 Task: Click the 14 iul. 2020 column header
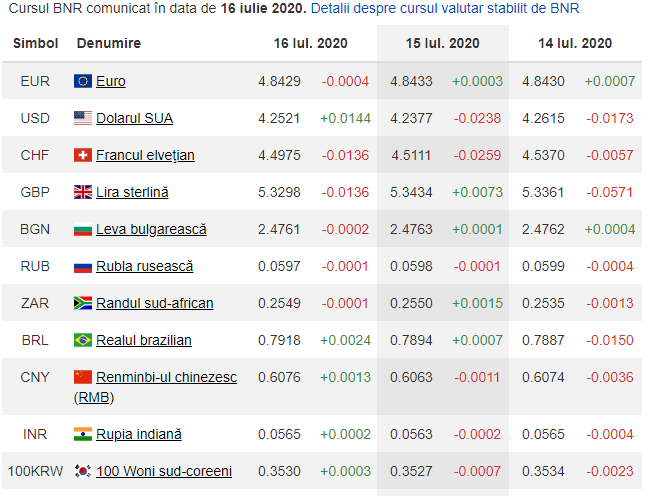575,44
